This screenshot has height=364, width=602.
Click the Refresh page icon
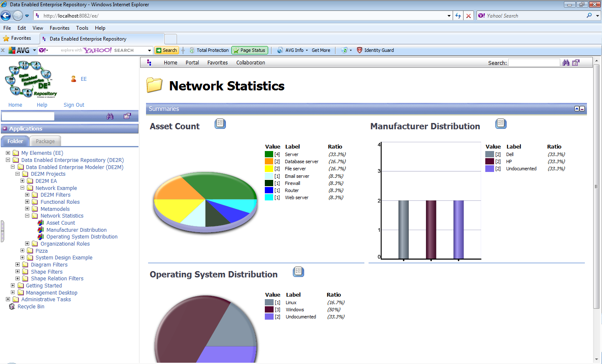[458, 16]
